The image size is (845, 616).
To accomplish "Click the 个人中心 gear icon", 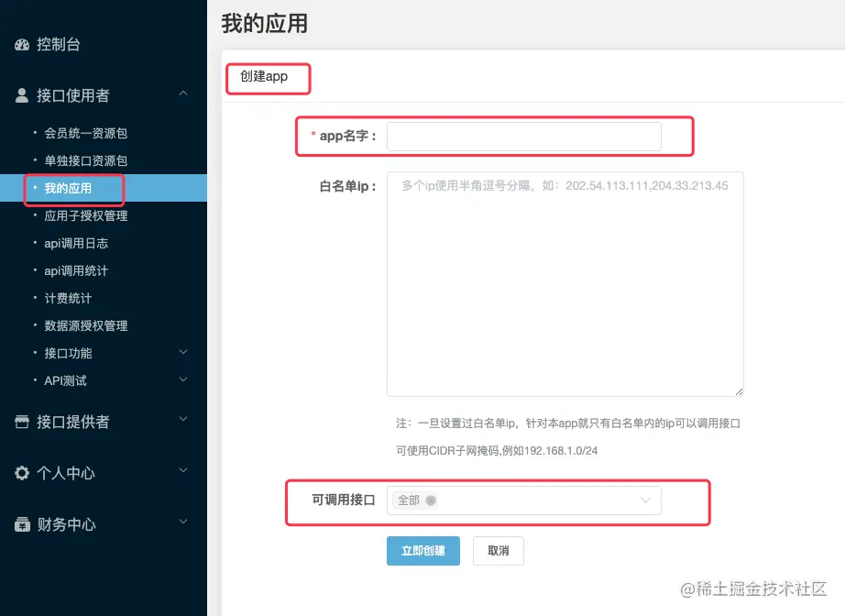I will pos(22,473).
